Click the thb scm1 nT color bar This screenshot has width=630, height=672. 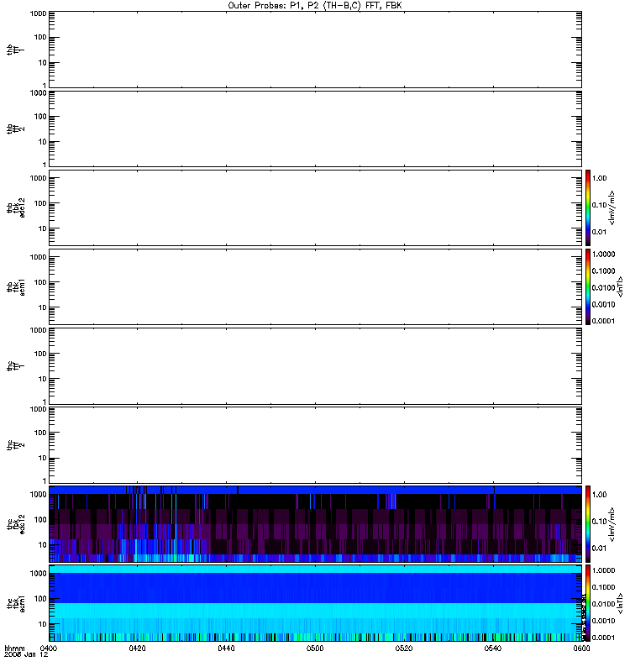(x=588, y=286)
